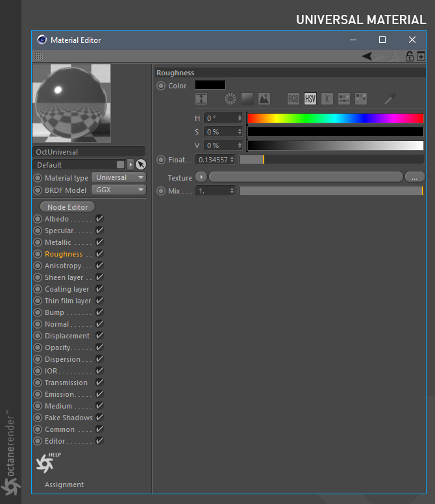The image size is (435, 504).
Task: Enable the Kelvin K color mode
Action: [x=327, y=99]
